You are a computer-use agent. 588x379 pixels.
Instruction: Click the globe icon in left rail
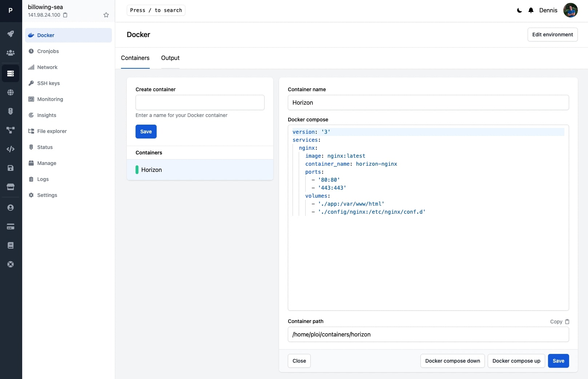[11, 92]
